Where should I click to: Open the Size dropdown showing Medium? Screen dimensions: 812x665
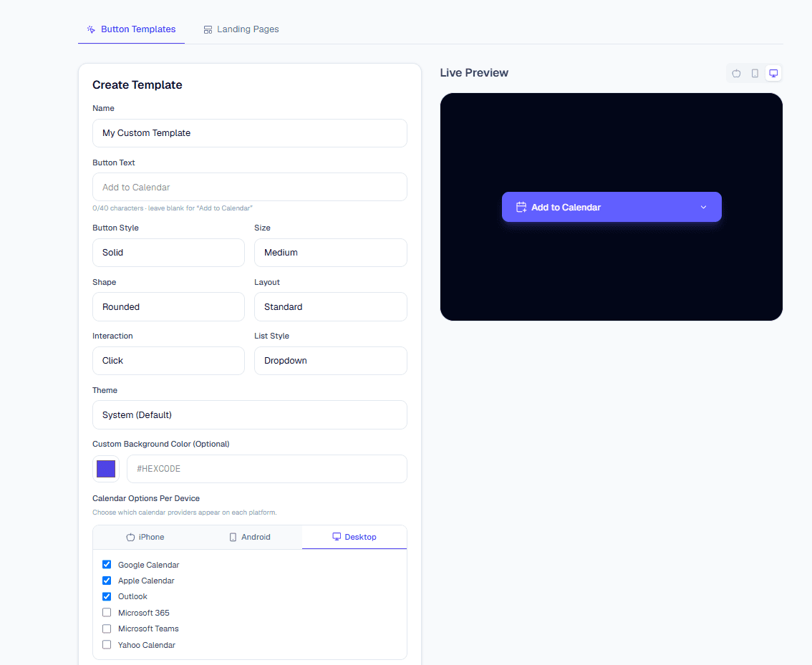click(330, 253)
